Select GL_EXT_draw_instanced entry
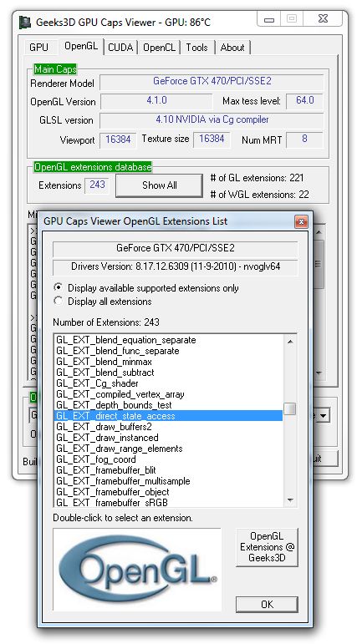 pos(169,438)
